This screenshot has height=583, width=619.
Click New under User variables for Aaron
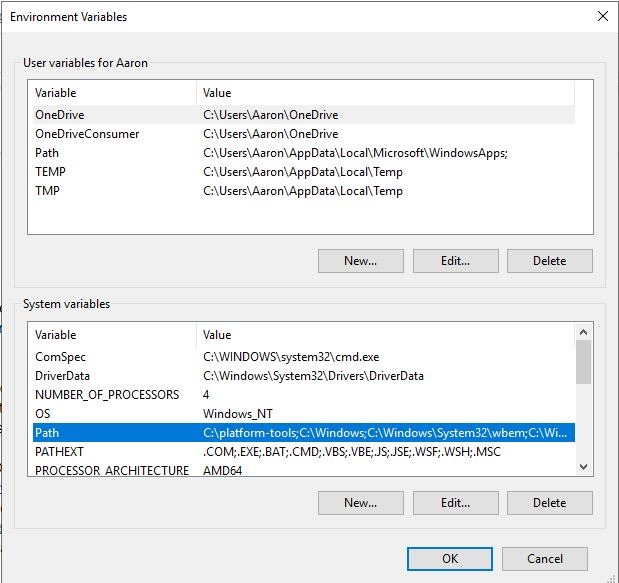[x=360, y=261]
